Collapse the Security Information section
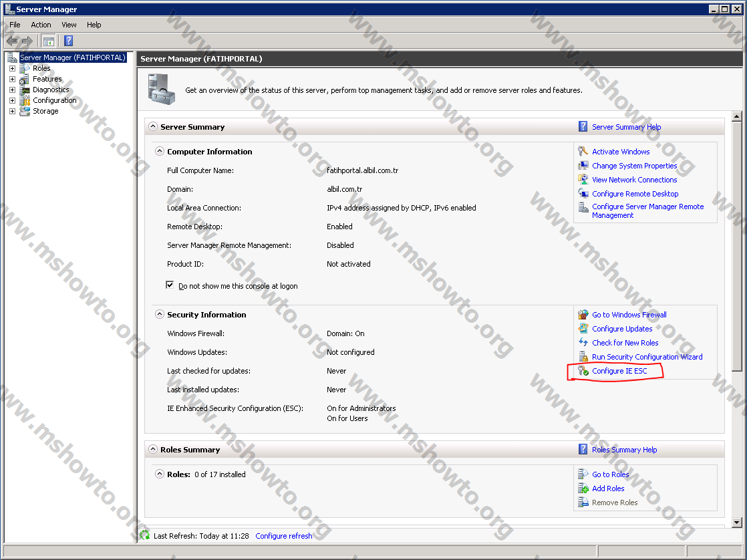 point(160,314)
